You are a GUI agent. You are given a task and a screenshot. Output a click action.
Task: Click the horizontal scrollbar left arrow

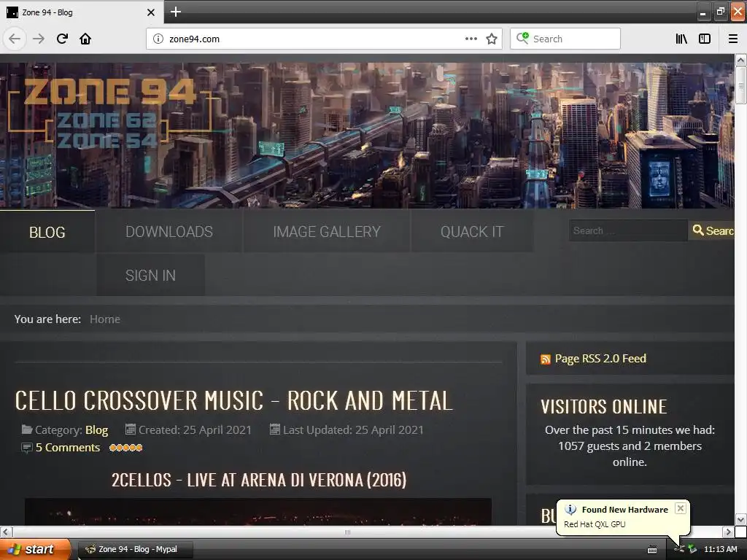coord(6,532)
